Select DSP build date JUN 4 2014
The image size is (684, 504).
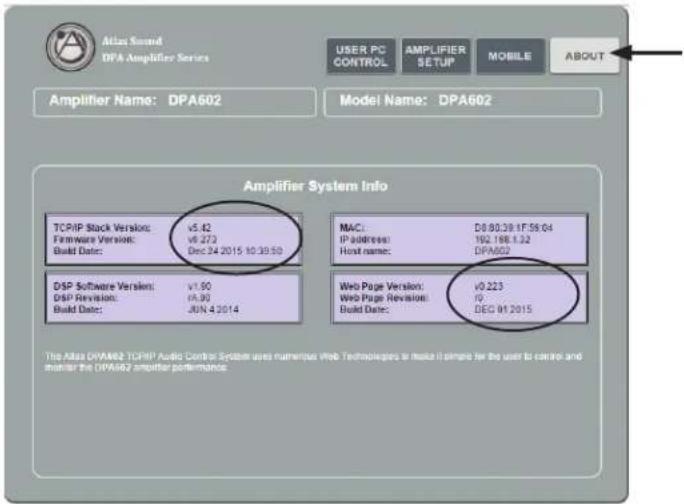pos(213,309)
